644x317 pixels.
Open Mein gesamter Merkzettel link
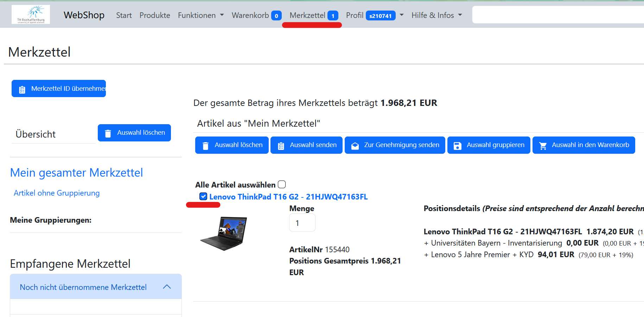(76, 173)
